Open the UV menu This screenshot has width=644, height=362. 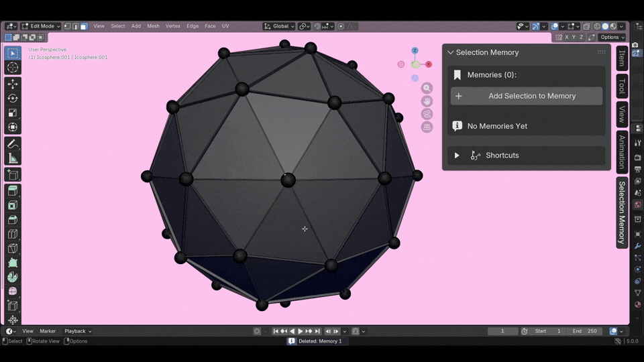225,26
